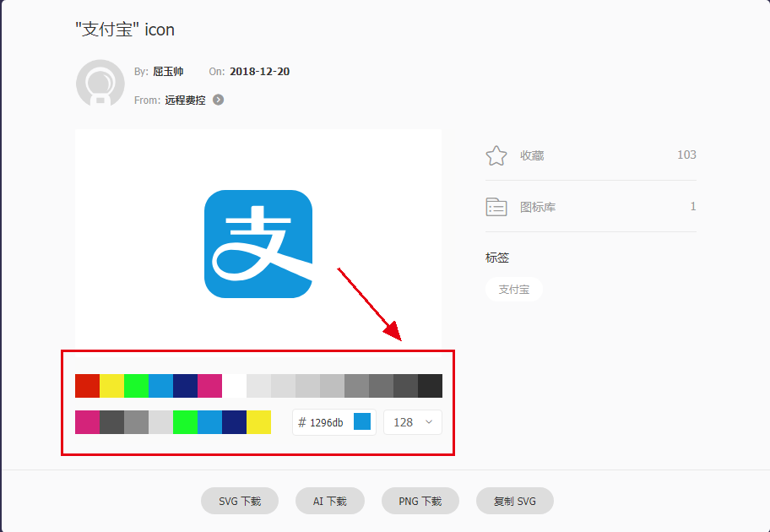
Task: Open the 128 size dropdown
Action: click(x=412, y=421)
